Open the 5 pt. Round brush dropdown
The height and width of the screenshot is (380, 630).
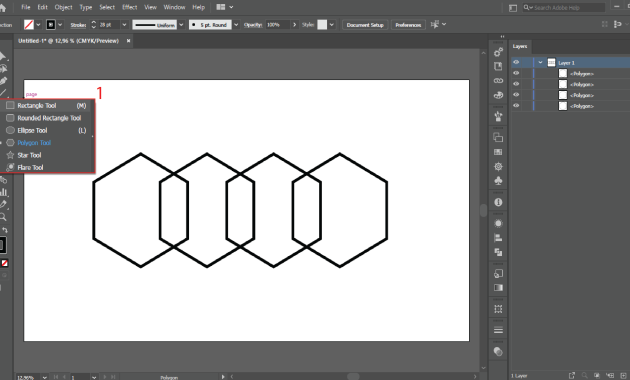coord(236,25)
